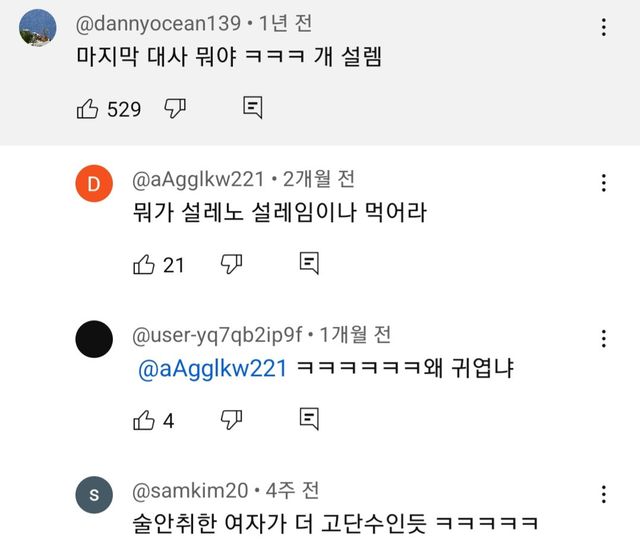Open more options for @aAgglkw221's reply
Screen dimensions: 640x555
pyautogui.click(x=604, y=183)
